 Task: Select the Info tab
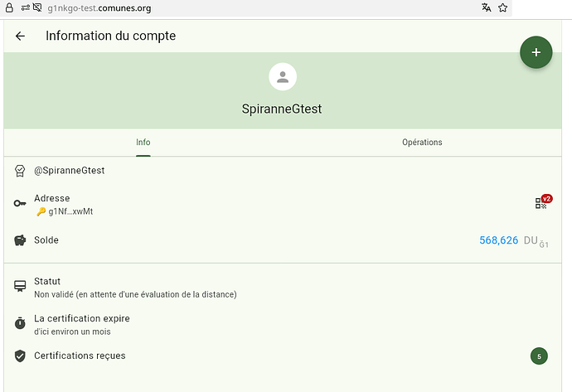tap(143, 143)
